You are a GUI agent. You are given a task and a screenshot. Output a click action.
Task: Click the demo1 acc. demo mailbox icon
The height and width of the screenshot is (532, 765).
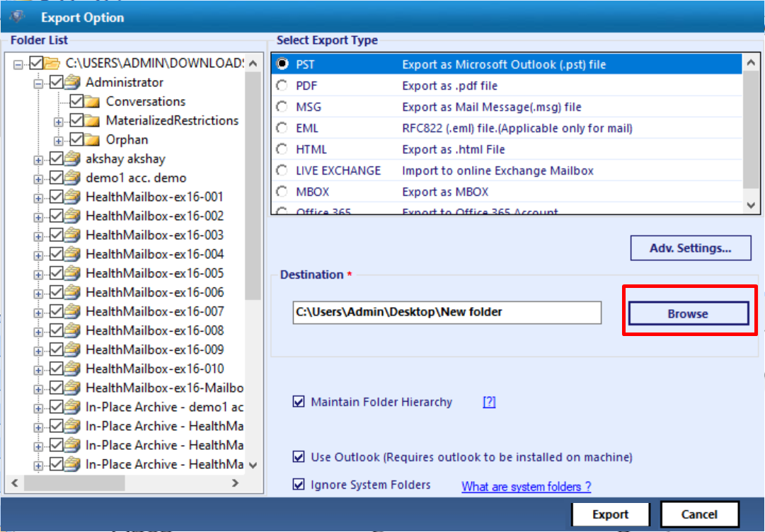coord(74,178)
